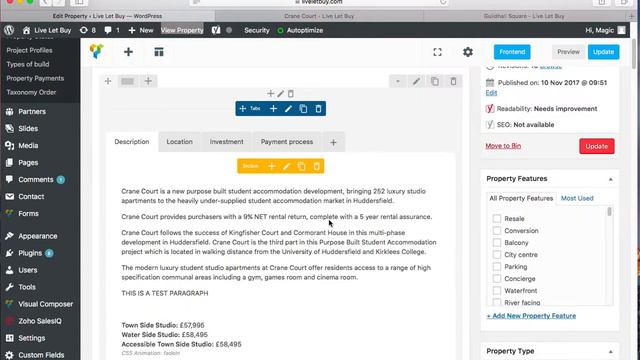Switch to the Description tab

click(x=132, y=142)
